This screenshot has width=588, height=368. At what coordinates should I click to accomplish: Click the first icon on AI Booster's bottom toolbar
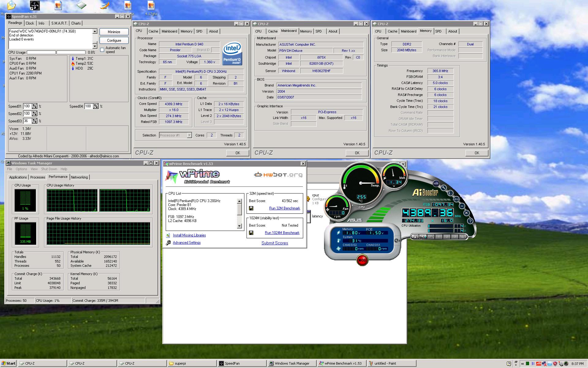point(415,237)
